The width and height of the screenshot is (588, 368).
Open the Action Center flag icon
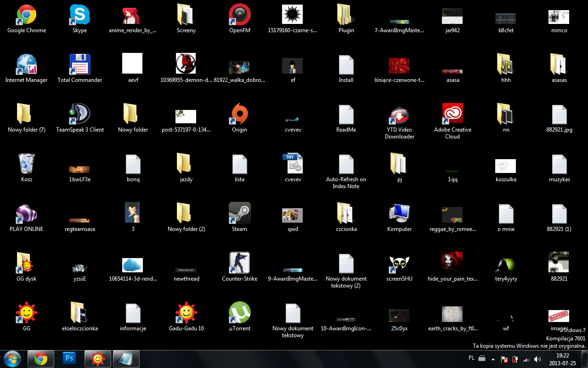(x=504, y=359)
